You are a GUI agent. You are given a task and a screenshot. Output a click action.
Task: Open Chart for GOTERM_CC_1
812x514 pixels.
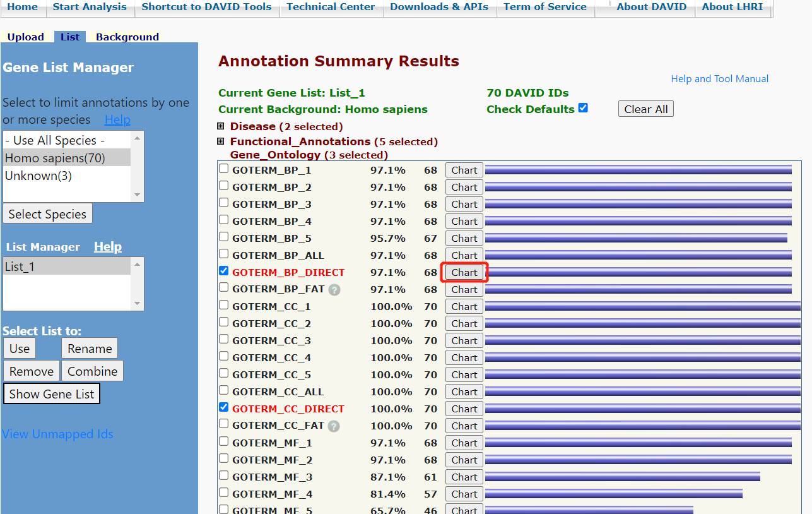(x=464, y=306)
